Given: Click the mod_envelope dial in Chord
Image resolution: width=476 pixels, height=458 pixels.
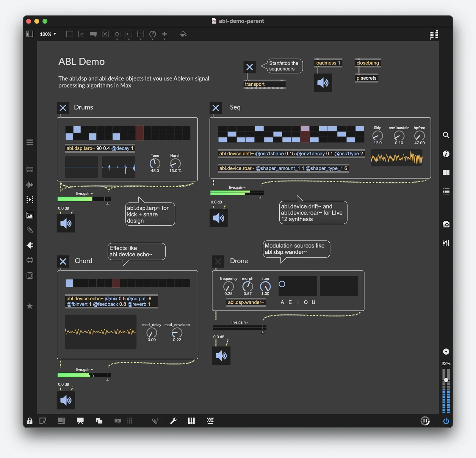Looking at the screenshot, I should (x=177, y=333).
